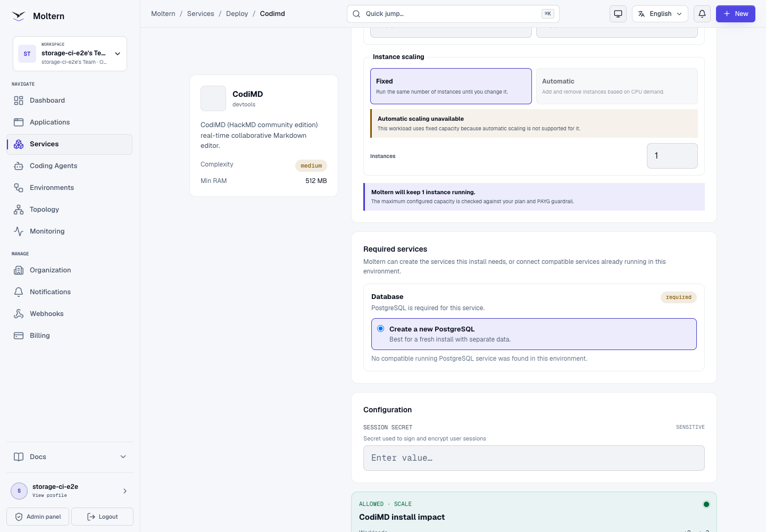The image size is (766, 532).
Task: Click the 'required' badge on Database
Action: tap(679, 297)
